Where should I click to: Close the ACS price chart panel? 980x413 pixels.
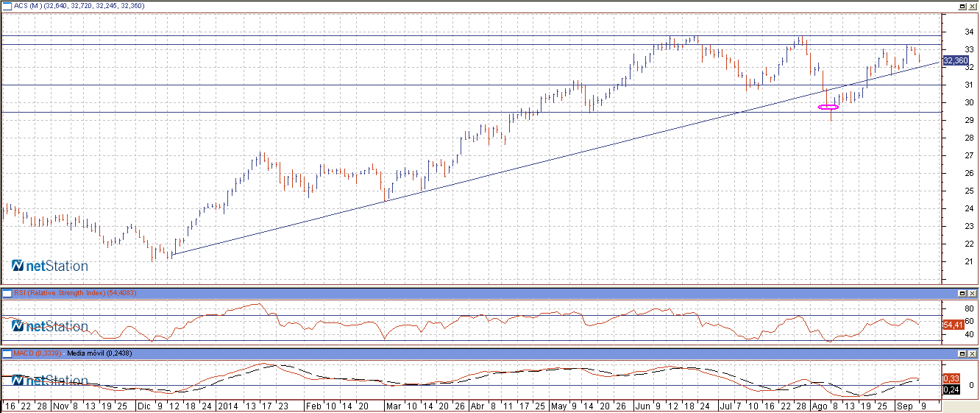pyautogui.click(x=973, y=5)
